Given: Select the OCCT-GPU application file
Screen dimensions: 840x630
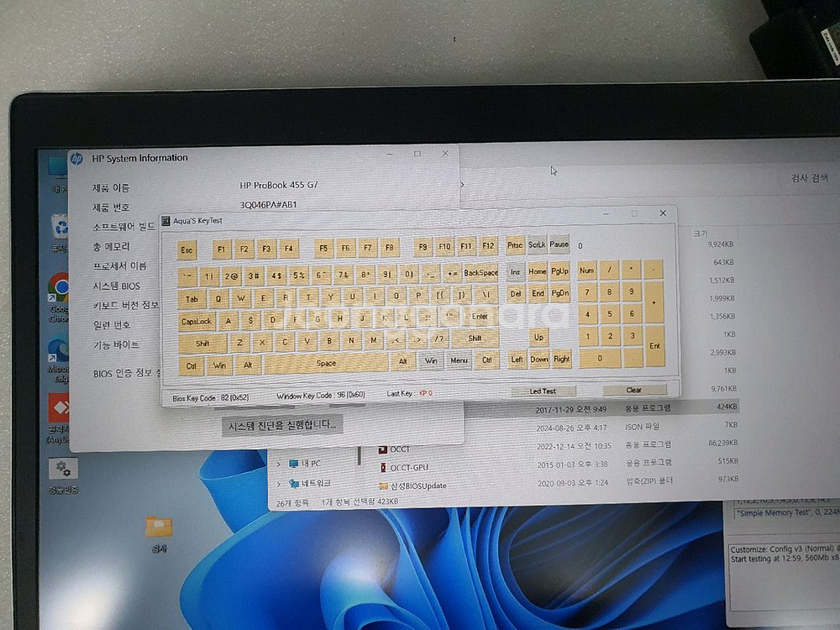Looking at the screenshot, I should [408, 468].
